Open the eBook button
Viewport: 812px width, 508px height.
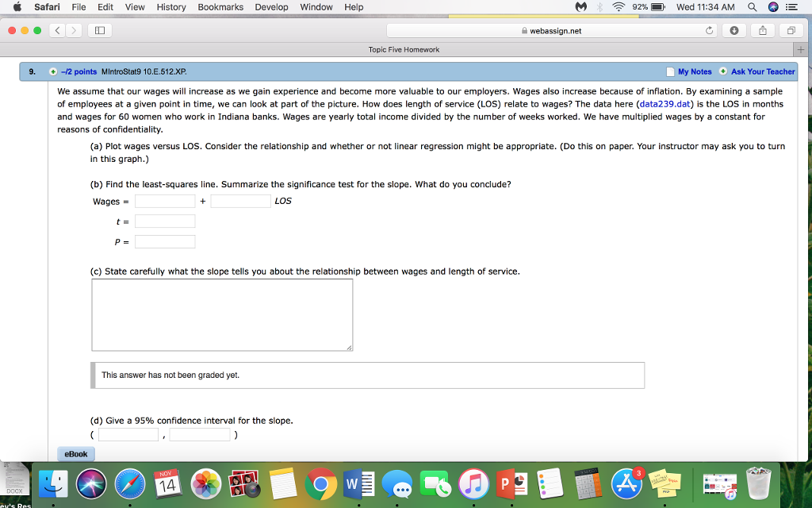(75, 454)
